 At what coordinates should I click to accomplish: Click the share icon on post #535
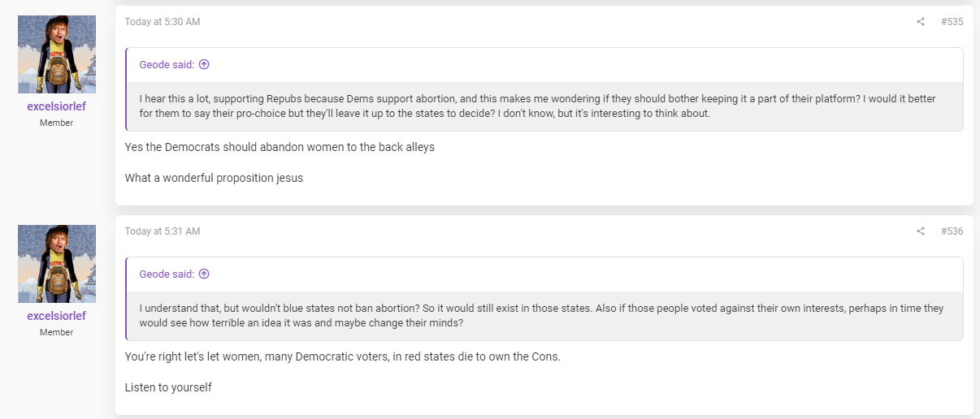tap(921, 22)
